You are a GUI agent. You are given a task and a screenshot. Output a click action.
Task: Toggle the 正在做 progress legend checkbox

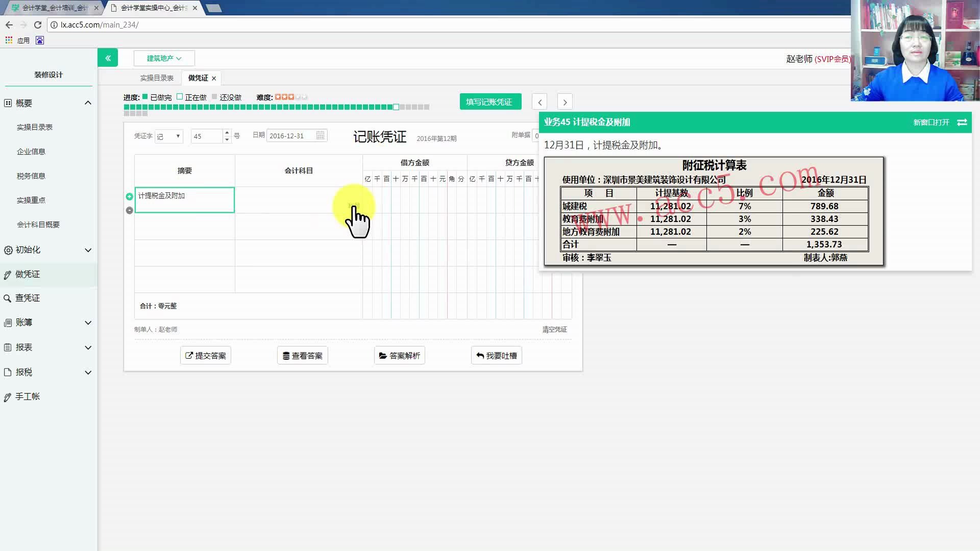(x=180, y=96)
